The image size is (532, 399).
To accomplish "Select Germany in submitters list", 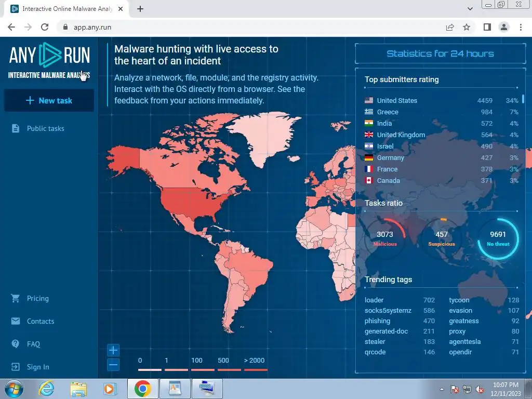I will point(441,158).
